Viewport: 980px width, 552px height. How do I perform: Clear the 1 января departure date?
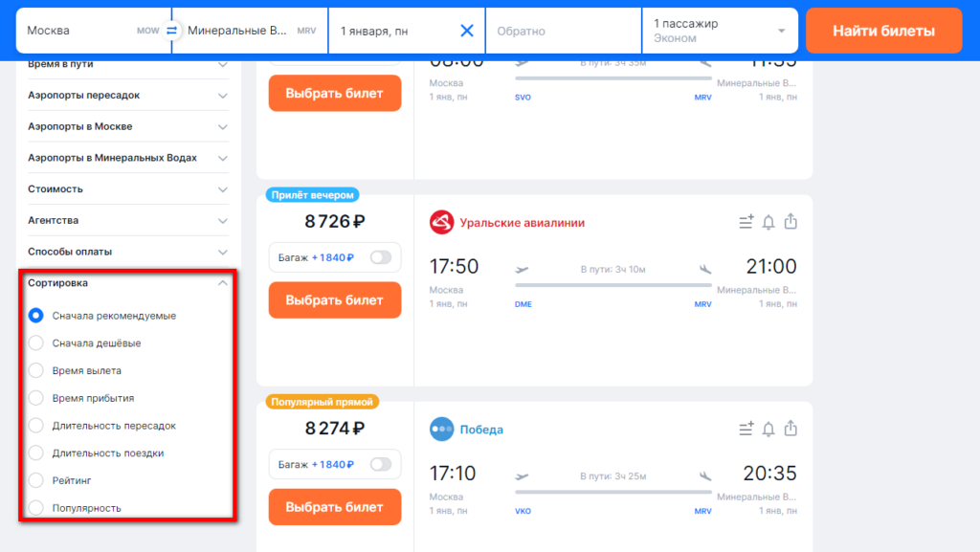coord(467,31)
